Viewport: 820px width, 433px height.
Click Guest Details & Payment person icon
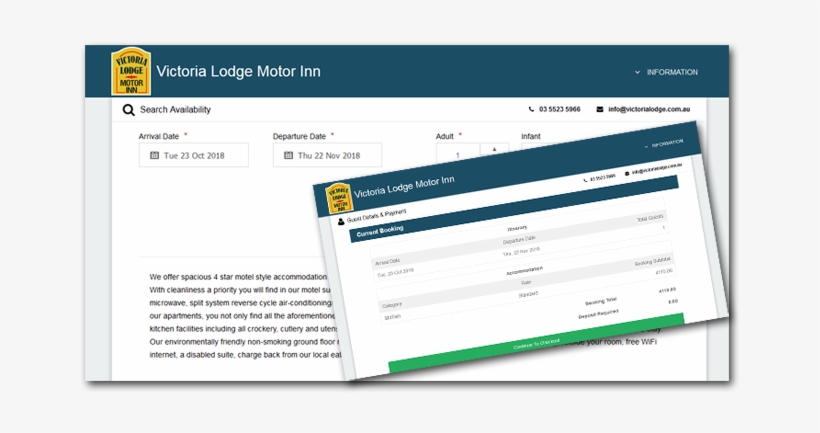341,222
